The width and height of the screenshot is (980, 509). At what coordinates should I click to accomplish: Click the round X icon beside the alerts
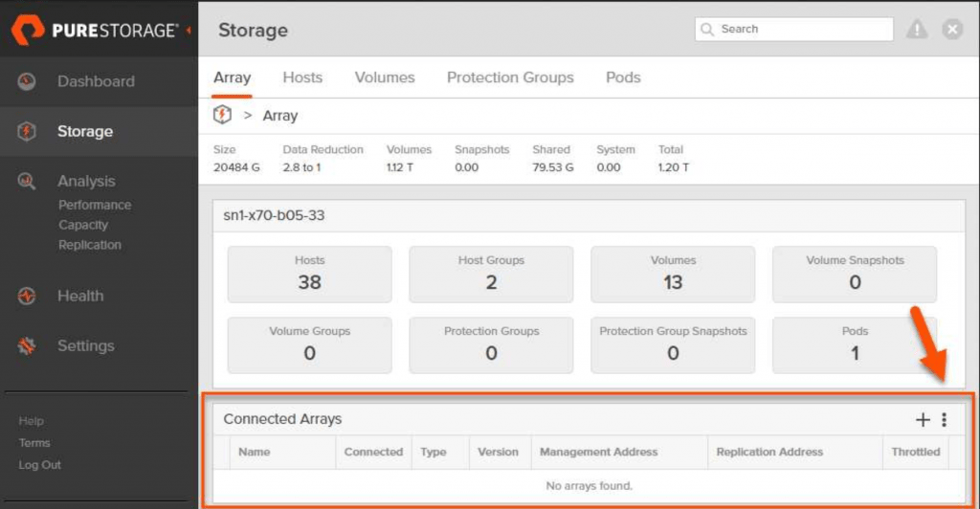952,30
